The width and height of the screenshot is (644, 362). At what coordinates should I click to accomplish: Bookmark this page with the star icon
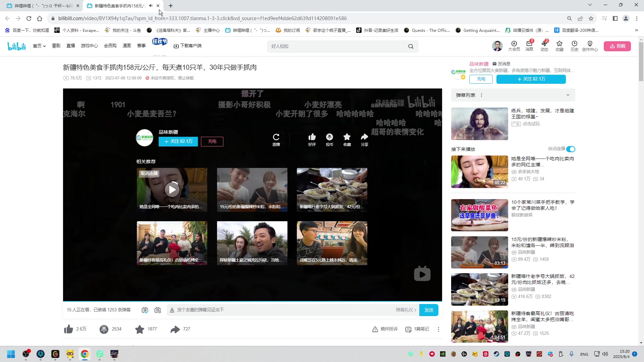click(591, 18)
